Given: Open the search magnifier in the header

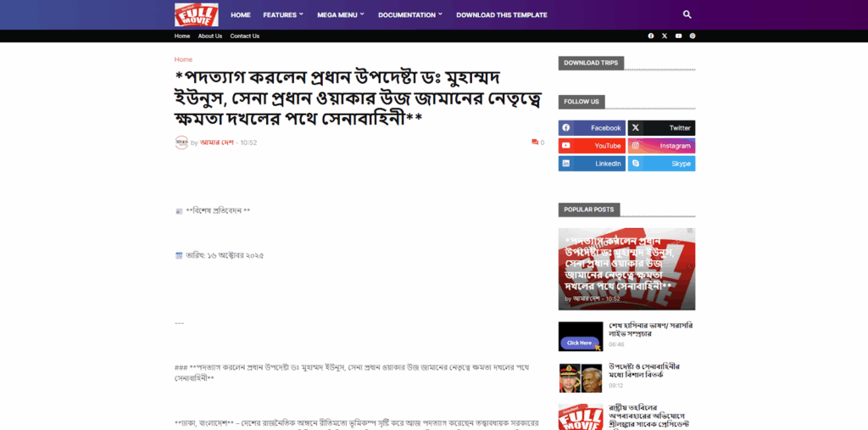Looking at the screenshot, I should [x=687, y=14].
